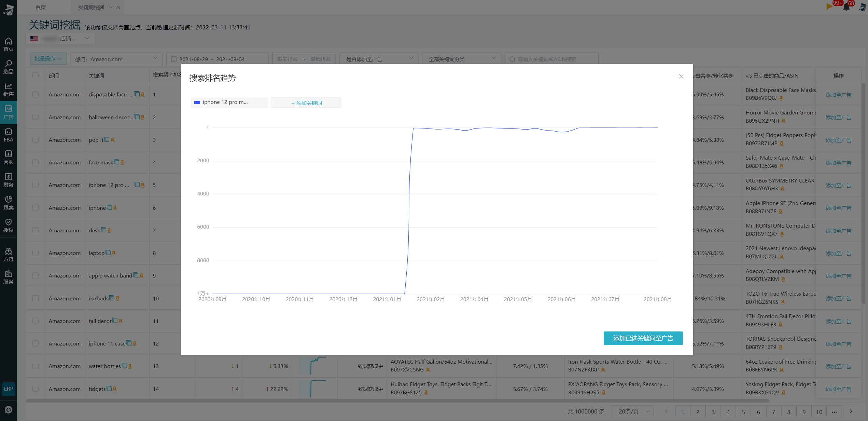
Task: Click the page vertical scrollbar on the right edge
Action: [x=863, y=193]
